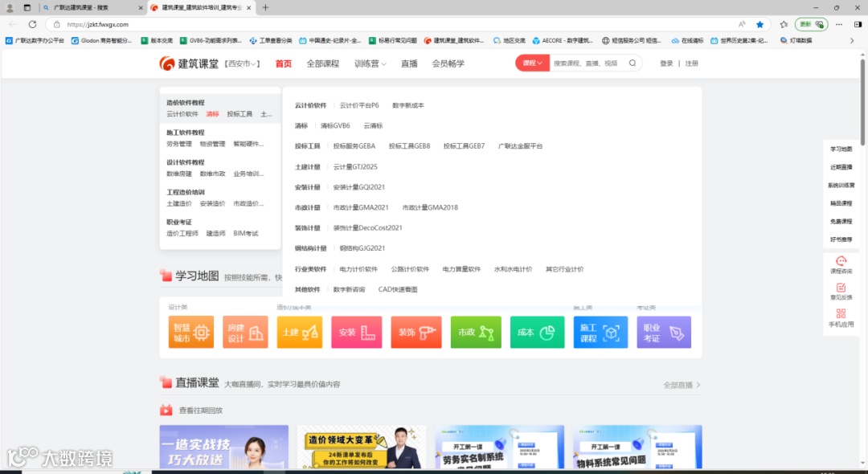This screenshot has height=474, width=868.
Task: Select 施工软件教程 category heading
Action: (186, 133)
